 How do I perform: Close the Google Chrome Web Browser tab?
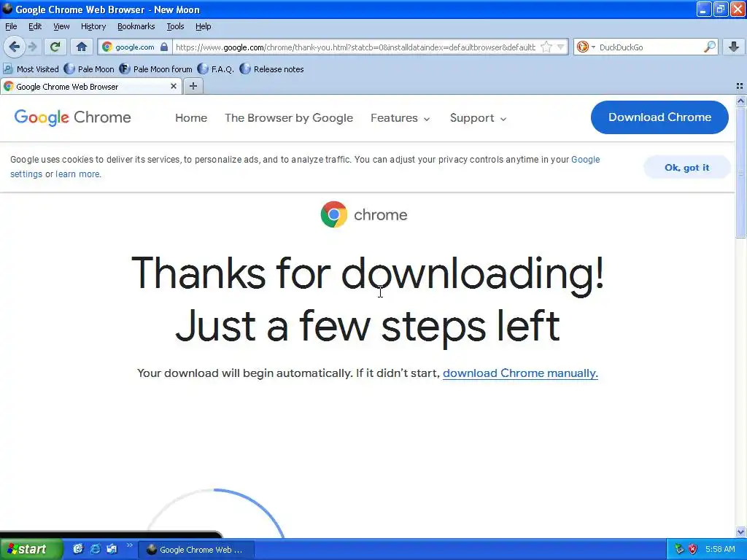pos(174,86)
